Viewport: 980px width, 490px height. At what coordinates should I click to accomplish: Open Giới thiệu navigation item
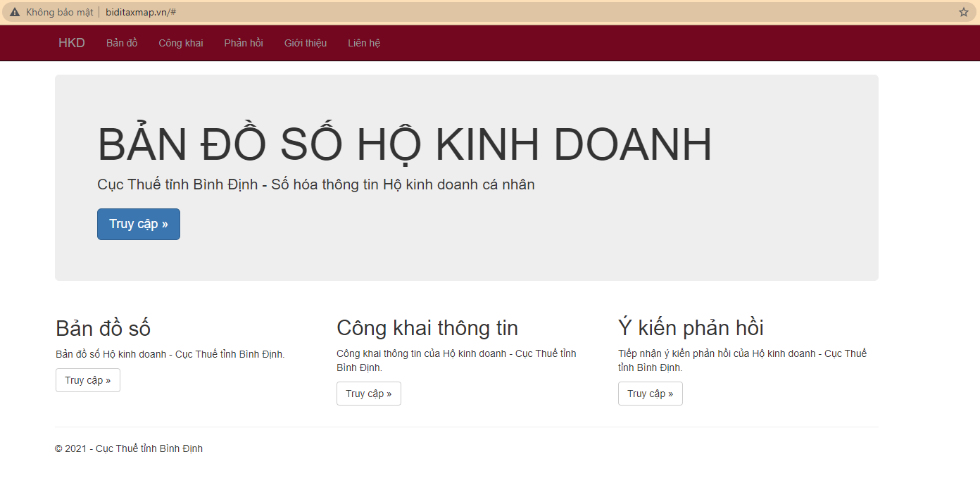coord(306,43)
